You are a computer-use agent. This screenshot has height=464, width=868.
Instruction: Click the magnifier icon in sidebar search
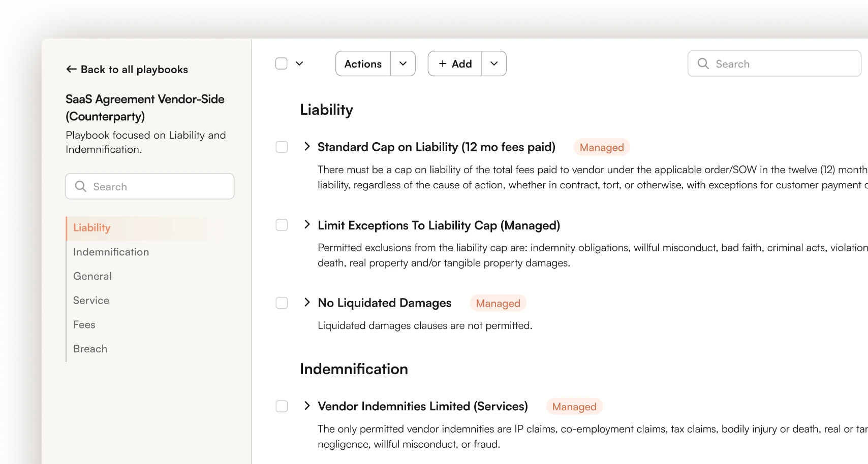click(80, 186)
